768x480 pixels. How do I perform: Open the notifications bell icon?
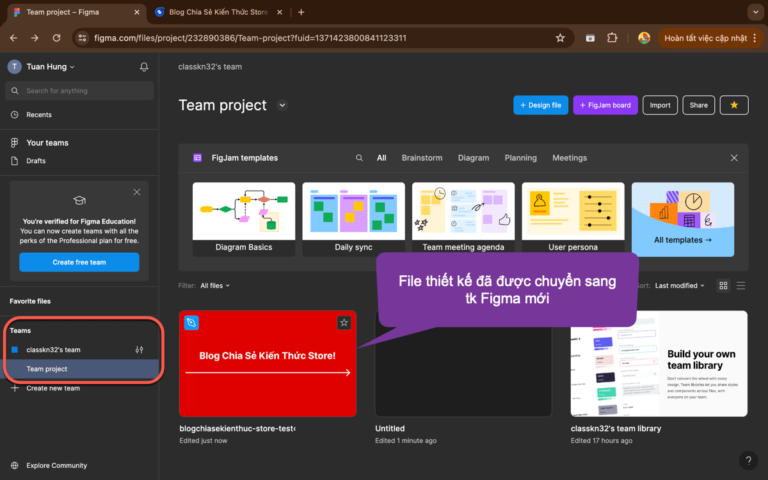pos(144,67)
